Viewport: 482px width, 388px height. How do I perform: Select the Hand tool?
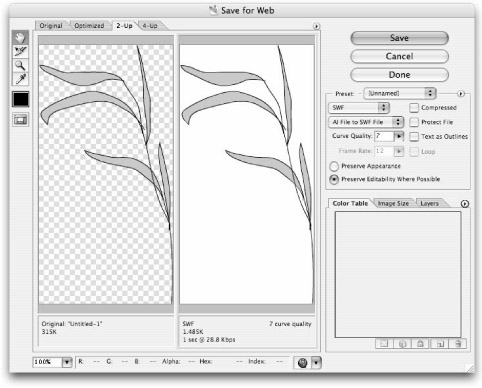(x=20, y=38)
